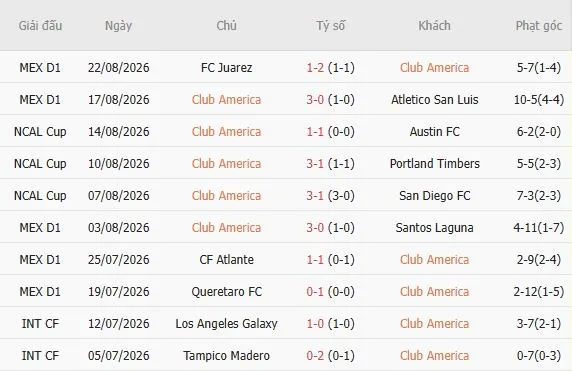Click the Giải đấu column header

click(x=40, y=26)
